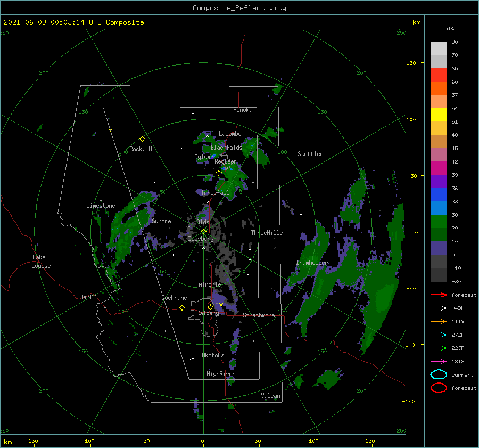Click the white asterisk marker above Limestone
Screen dimensions: 479x448
click(101, 201)
